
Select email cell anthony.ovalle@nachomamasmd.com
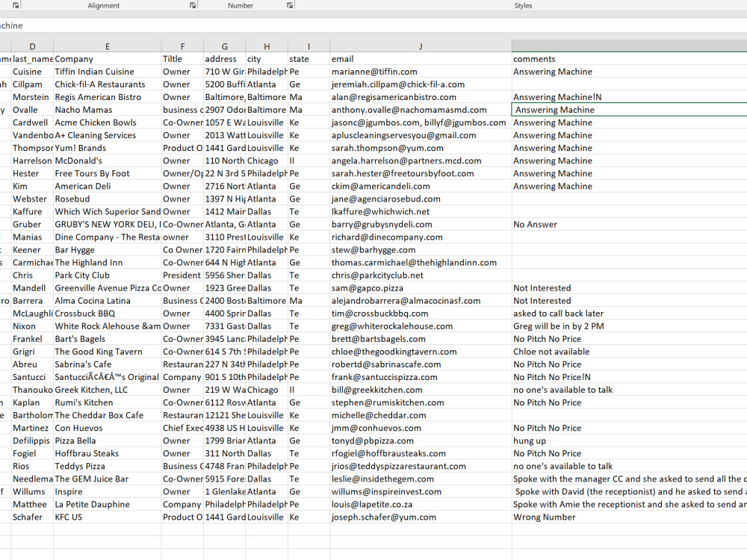421,110
